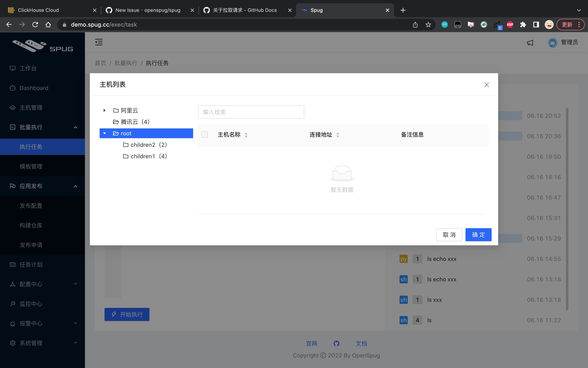The height and width of the screenshot is (368, 588).
Task: Collapse the root tree node arrow
Action: coord(105,133)
